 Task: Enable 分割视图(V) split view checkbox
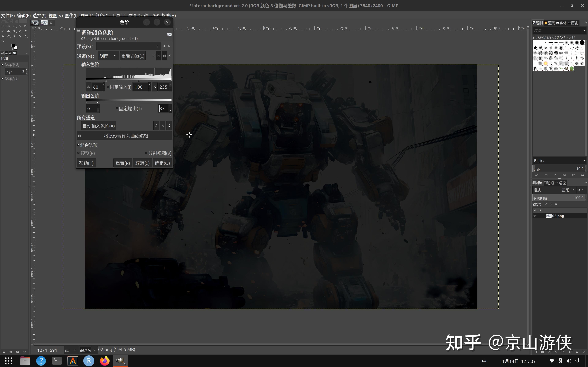146,153
